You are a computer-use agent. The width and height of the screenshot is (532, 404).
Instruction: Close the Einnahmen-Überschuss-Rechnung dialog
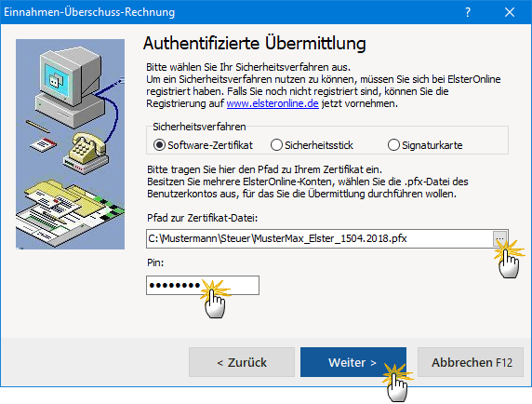click(510, 12)
